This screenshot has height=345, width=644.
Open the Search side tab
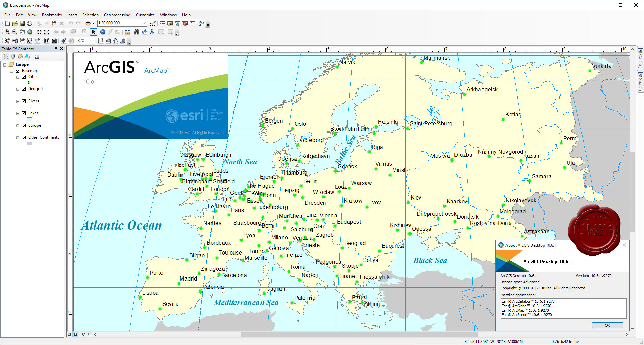coord(640,81)
